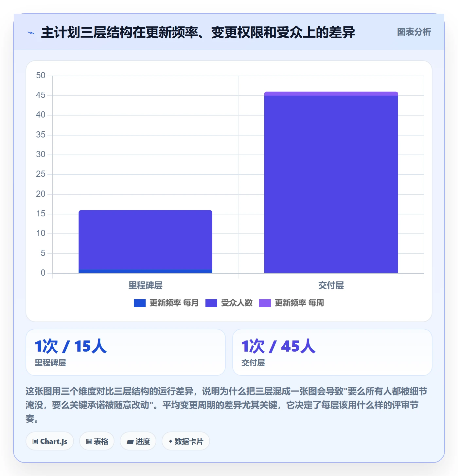Click the lightning bolt icon beside the title

click(31, 33)
